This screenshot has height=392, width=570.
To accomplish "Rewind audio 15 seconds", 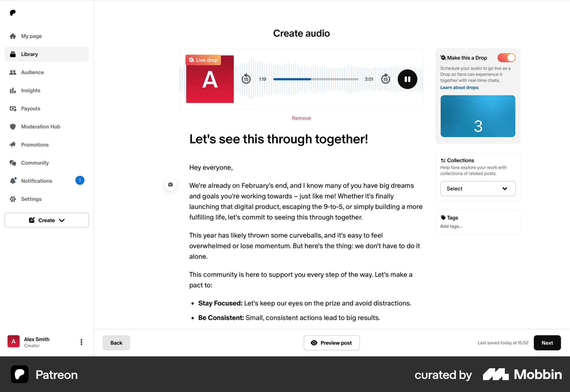I will coord(246,79).
